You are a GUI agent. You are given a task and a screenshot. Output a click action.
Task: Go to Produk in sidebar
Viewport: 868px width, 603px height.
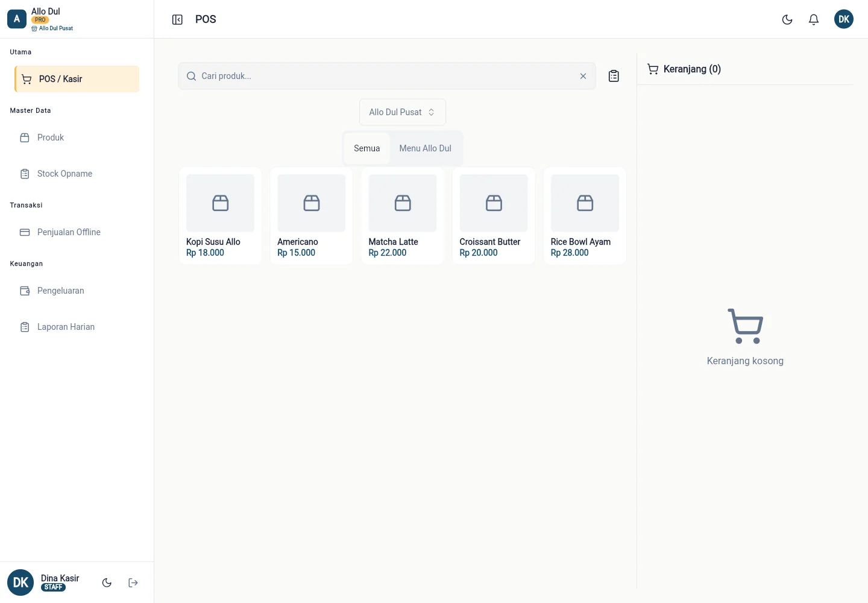pyautogui.click(x=77, y=137)
